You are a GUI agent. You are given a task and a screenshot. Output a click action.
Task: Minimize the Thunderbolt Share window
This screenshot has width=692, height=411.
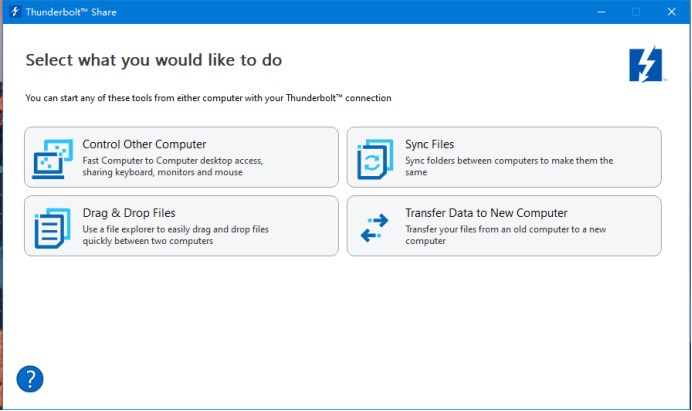click(x=600, y=12)
